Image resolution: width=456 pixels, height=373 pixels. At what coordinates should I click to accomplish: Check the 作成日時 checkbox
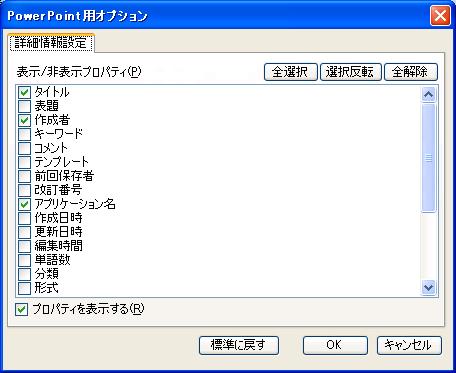tap(24, 218)
